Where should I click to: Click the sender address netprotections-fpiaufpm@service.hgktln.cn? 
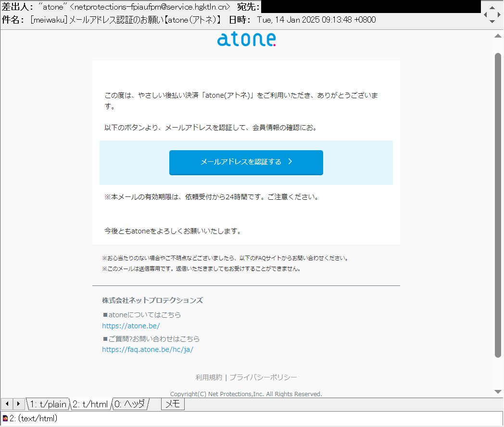pos(150,7)
